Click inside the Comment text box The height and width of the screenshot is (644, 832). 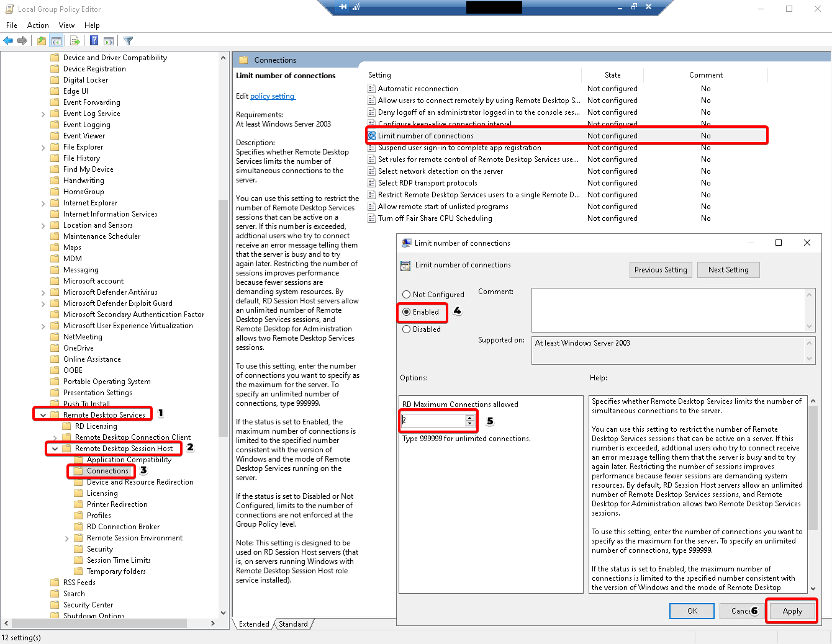[x=668, y=309]
